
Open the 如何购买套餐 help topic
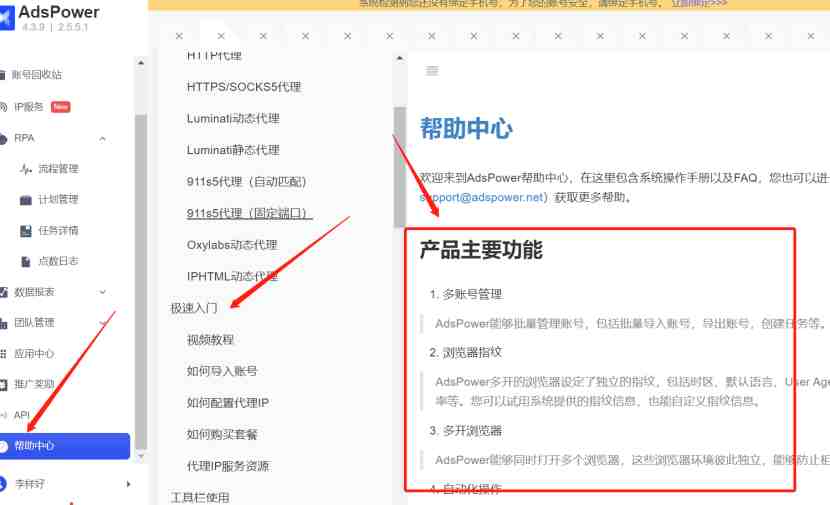click(222, 435)
